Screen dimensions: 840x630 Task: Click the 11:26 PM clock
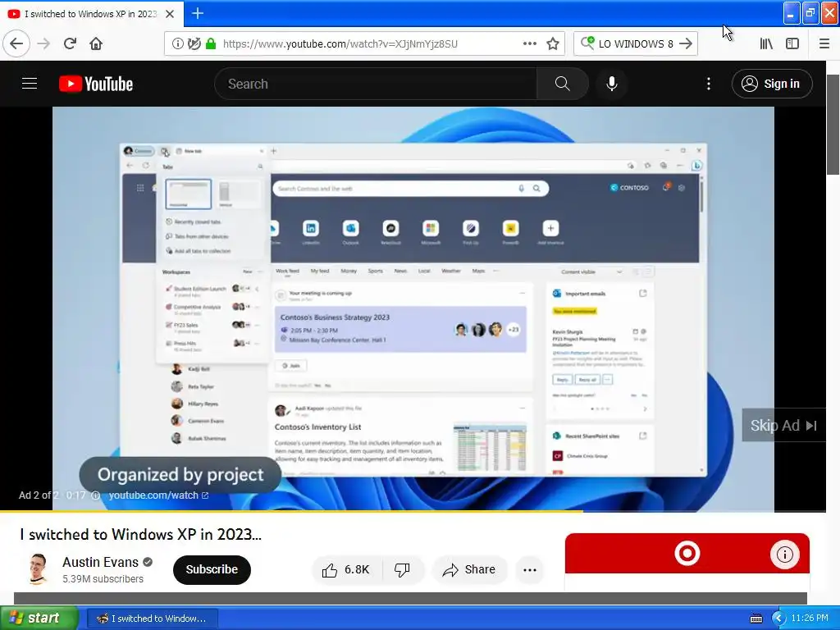tap(810, 618)
